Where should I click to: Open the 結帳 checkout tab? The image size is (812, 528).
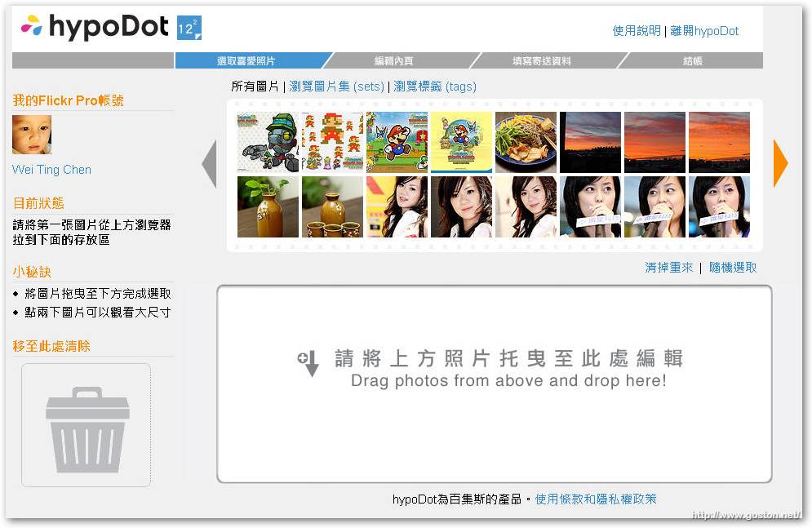click(x=692, y=61)
